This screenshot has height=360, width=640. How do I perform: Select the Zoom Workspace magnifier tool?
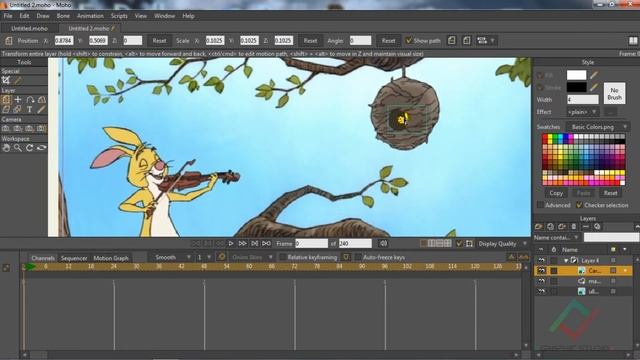pos(18,148)
